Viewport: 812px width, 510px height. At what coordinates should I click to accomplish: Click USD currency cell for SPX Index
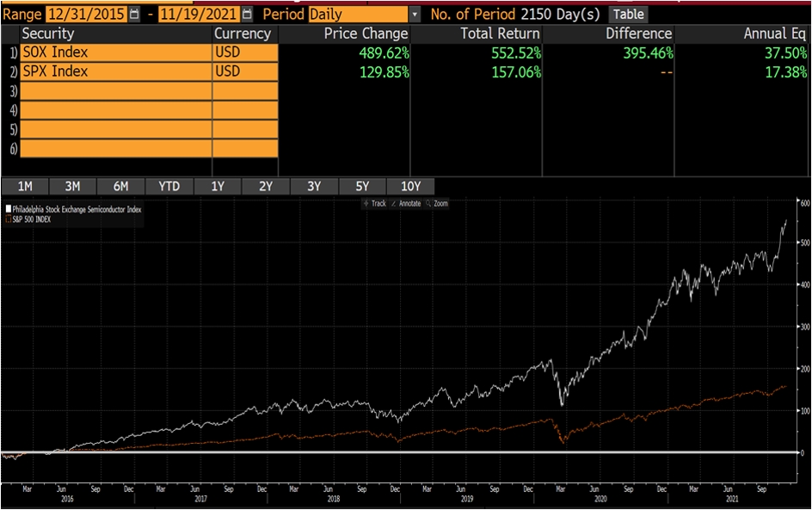pos(245,71)
